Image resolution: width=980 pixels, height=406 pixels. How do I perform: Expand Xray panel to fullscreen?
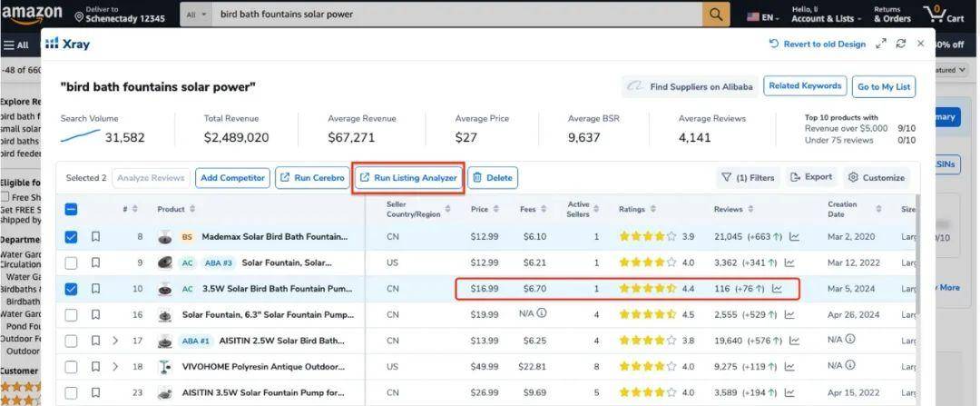pos(880,44)
